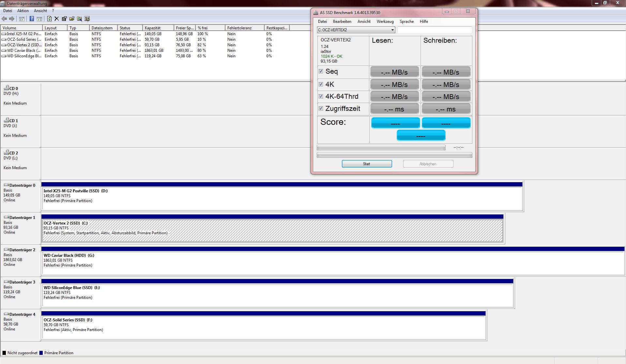
Task: Click the Start benchmark button
Action: [x=367, y=164]
